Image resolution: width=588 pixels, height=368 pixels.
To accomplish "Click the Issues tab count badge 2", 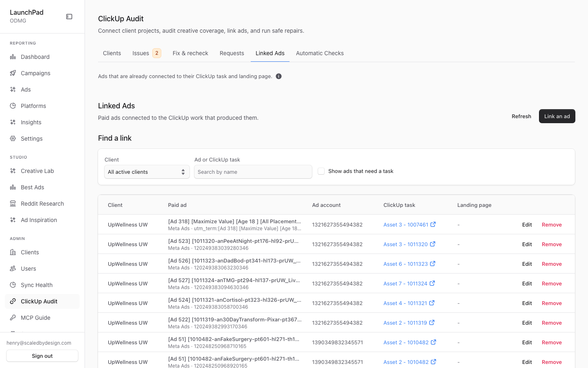I will (x=157, y=53).
